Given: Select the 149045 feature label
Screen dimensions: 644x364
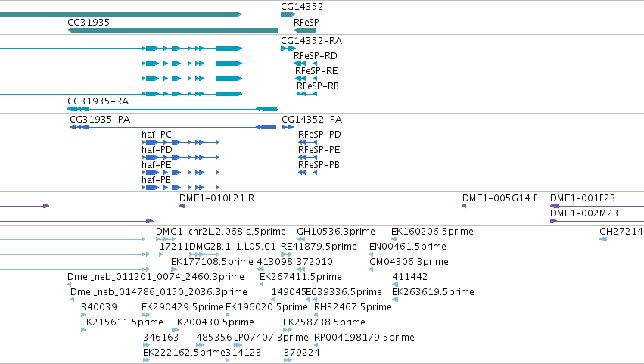Looking at the screenshot, I should coord(289,293).
